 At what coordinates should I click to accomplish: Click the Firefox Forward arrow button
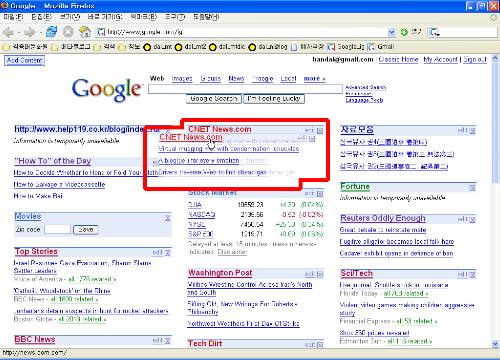point(29,32)
